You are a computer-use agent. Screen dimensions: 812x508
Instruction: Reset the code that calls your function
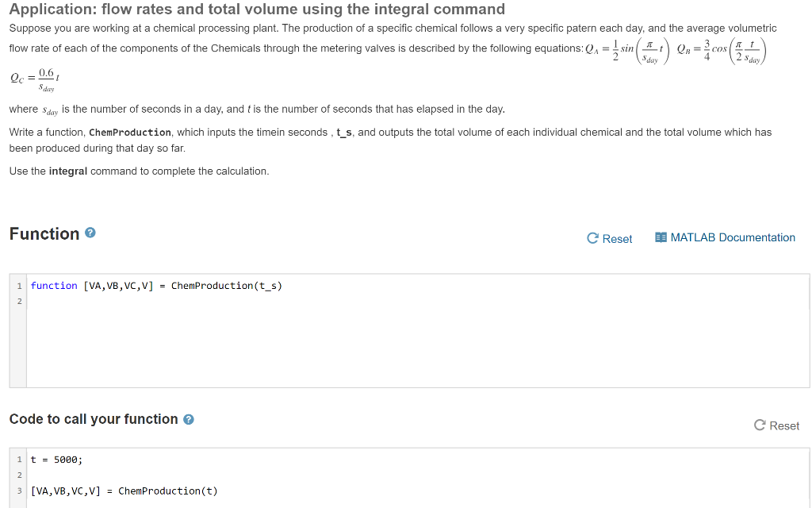pos(776,425)
